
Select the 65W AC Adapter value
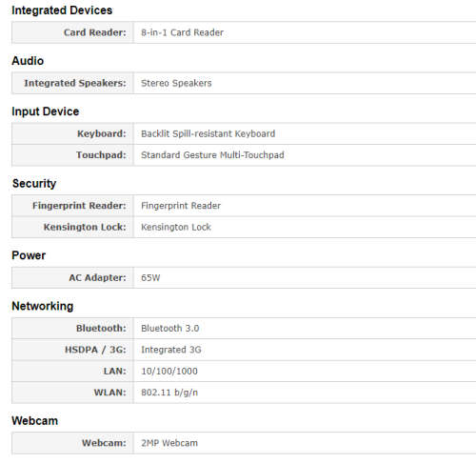[150, 278]
